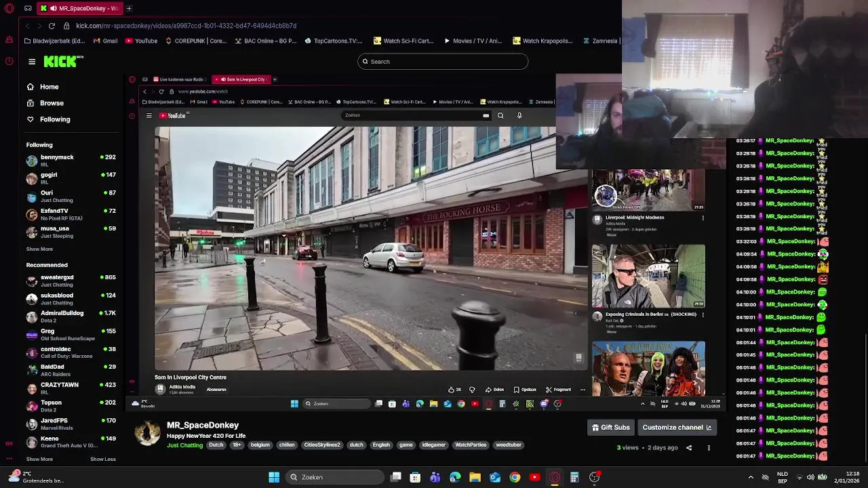Click the taskbar Zoeken search box

pos(335,477)
